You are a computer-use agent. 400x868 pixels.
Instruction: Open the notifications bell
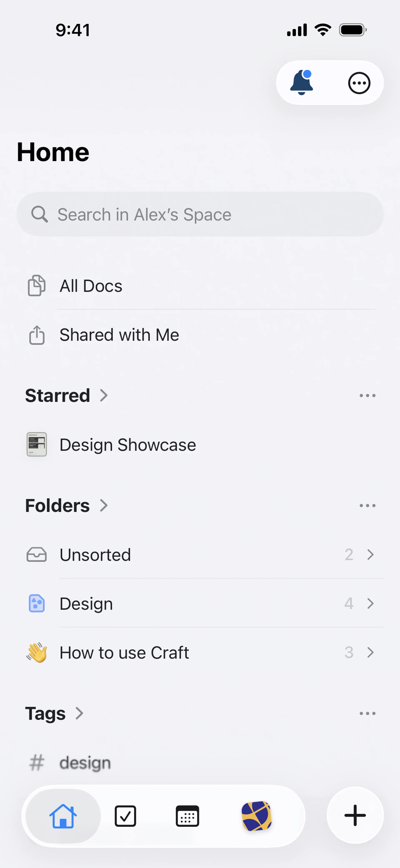pos(302,83)
